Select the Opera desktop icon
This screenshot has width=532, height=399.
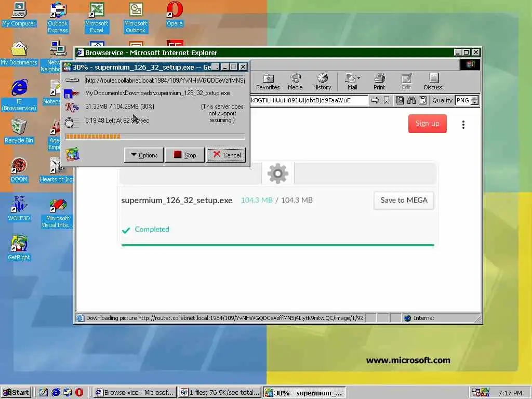[x=175, y=14]
